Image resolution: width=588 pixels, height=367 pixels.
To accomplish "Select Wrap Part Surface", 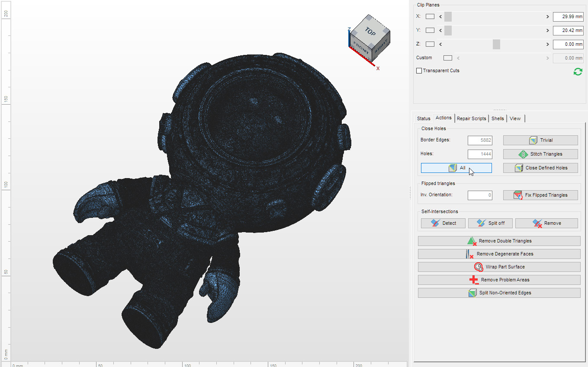I will pos(499,267).
